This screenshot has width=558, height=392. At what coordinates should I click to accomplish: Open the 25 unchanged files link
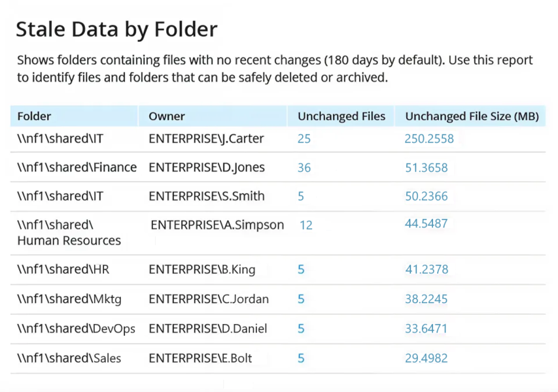pos(304,139)
